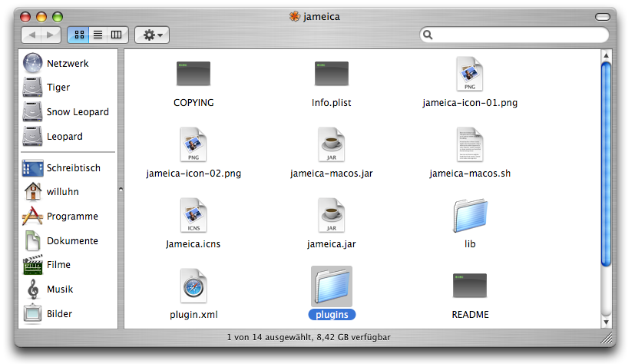Image resolution: width=635 pixels, height=364 pixels.
Task: Go back with the back arrow
Action: click(x=31, y=35)
